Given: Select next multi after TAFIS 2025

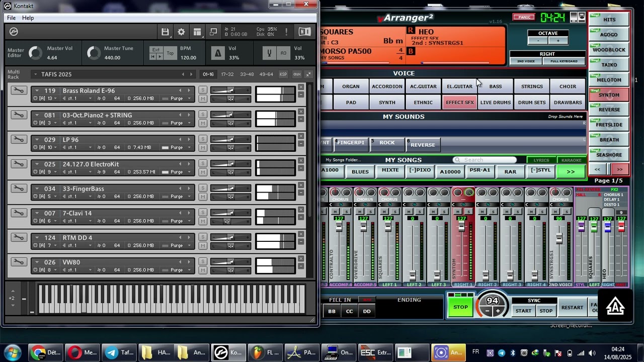Looking at the screenshot, I should pos(191,74).
